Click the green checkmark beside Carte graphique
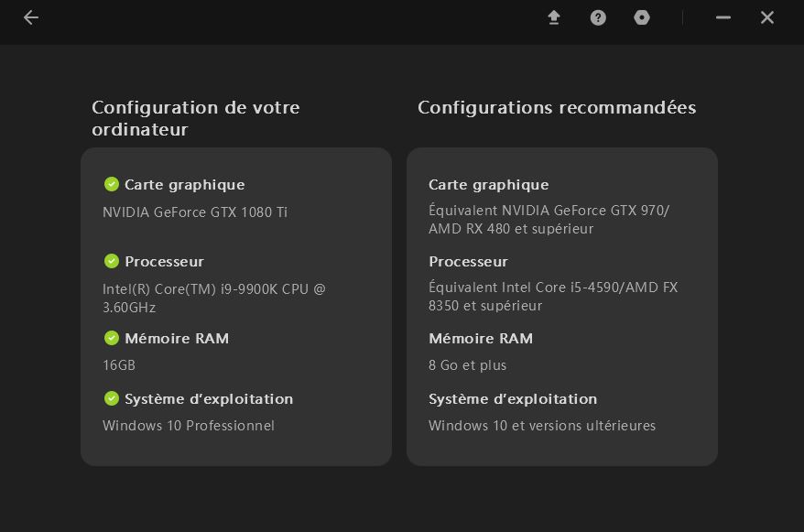 point(112,184)
